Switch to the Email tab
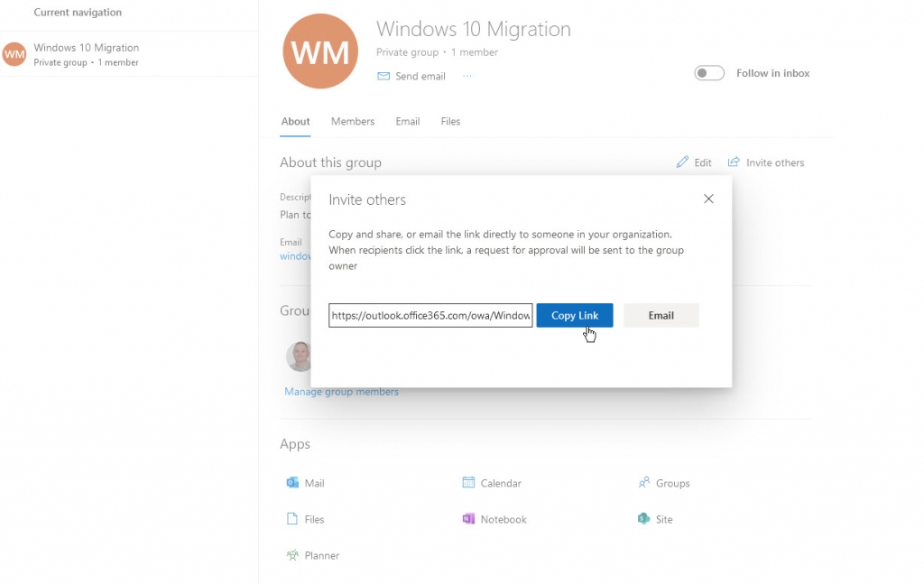924x584 pixels. click(x=408, y=121)
